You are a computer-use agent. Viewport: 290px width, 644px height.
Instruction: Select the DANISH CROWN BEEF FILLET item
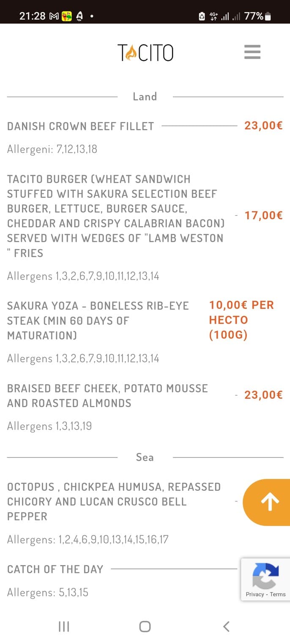tap(80, 126)
